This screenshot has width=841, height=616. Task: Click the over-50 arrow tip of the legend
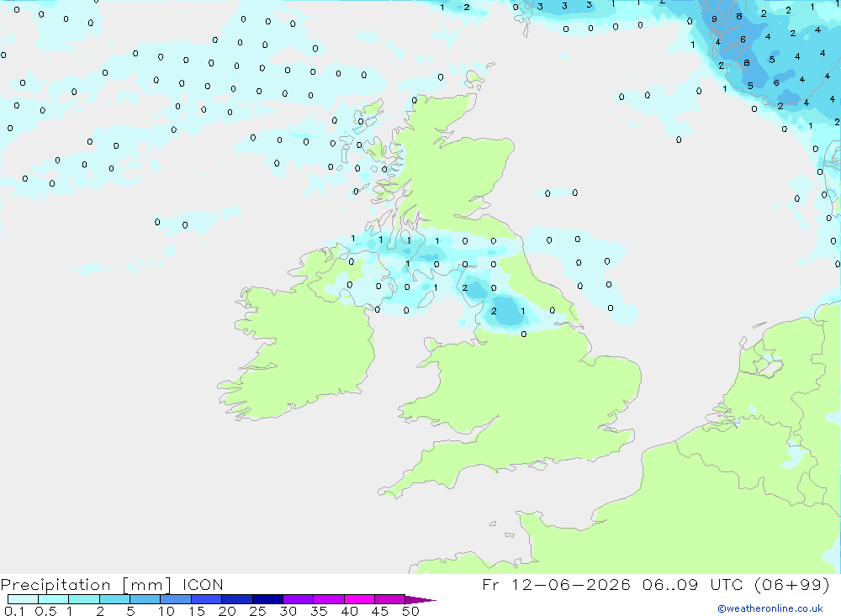coord(421,600)
